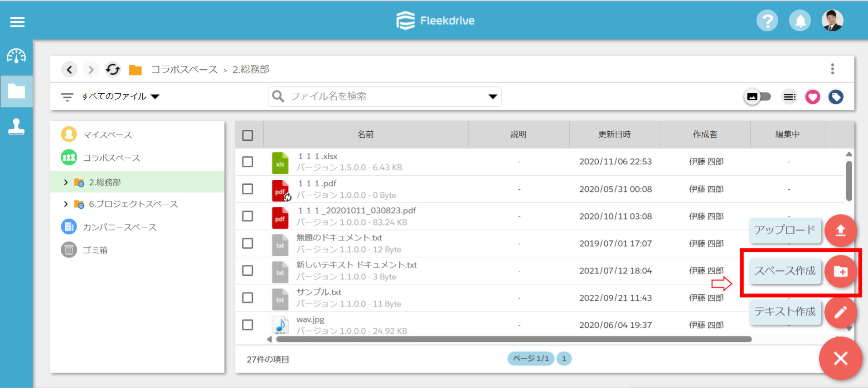
Task: Open the すべてのファイル filter dropdown
Action: click(x=120, y=96)
